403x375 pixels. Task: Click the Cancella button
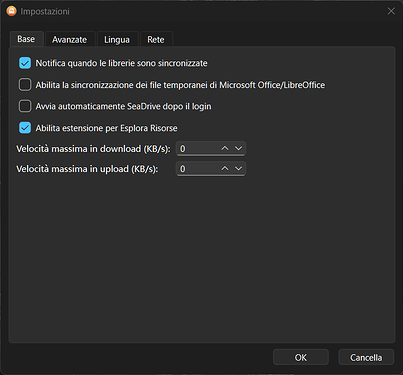(x=366, y=357)
